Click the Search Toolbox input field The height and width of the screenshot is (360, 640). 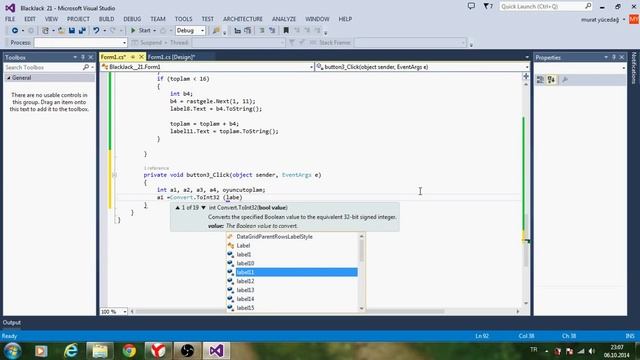[43, 67]
